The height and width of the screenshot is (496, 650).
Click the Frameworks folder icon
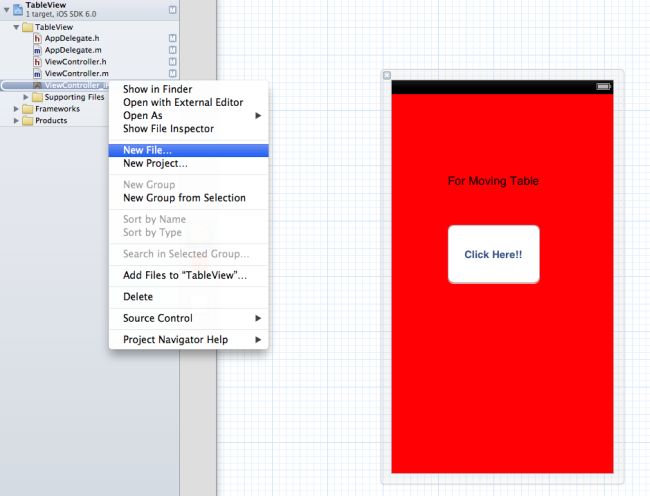coord(28,109)
